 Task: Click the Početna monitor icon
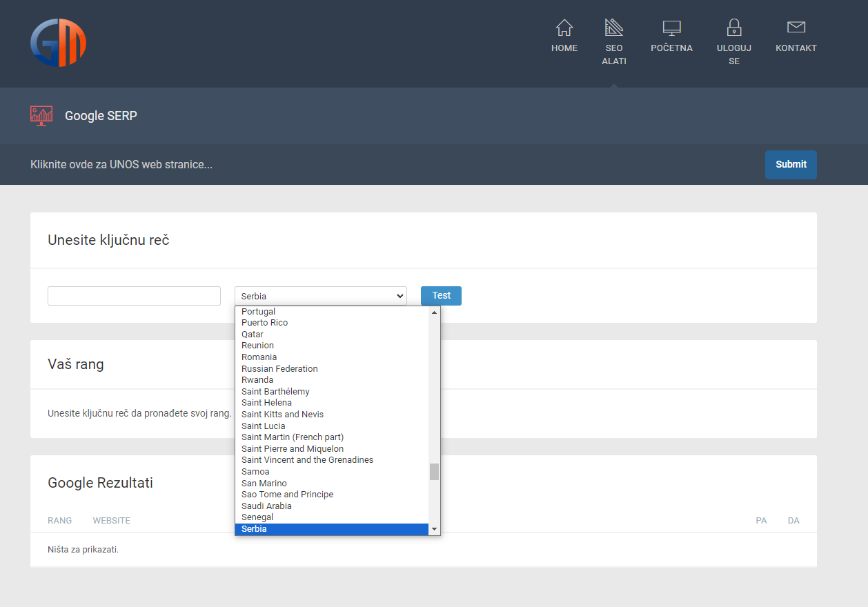point(671,28)
